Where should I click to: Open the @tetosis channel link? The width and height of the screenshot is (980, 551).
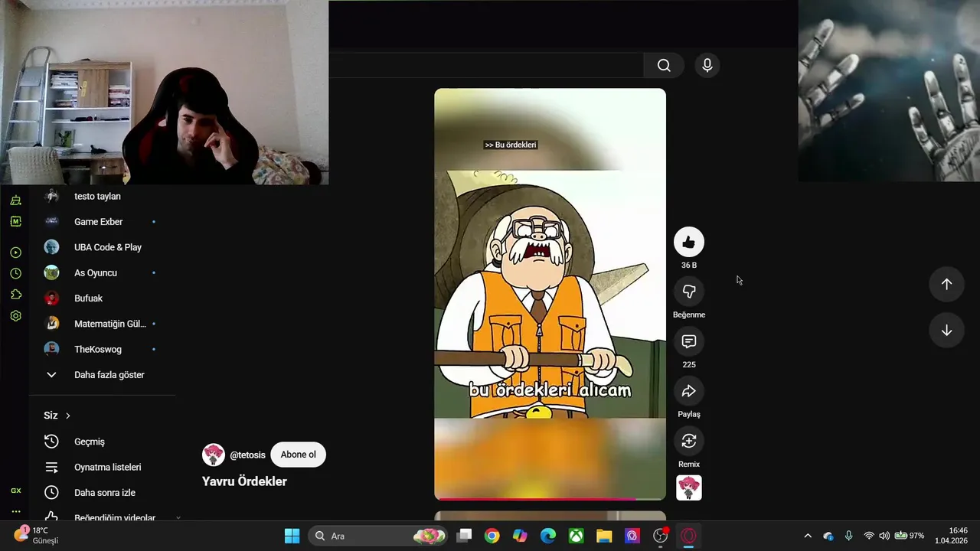(x=247, y=455)
